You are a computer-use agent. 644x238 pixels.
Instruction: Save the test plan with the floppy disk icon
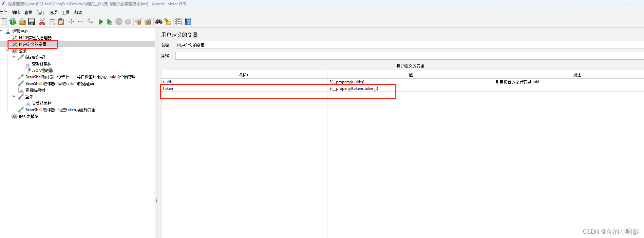31,22
